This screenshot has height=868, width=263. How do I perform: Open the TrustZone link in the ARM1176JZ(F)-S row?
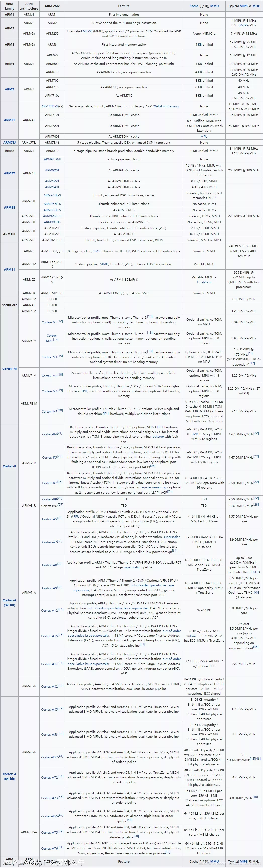coord(204,282)
